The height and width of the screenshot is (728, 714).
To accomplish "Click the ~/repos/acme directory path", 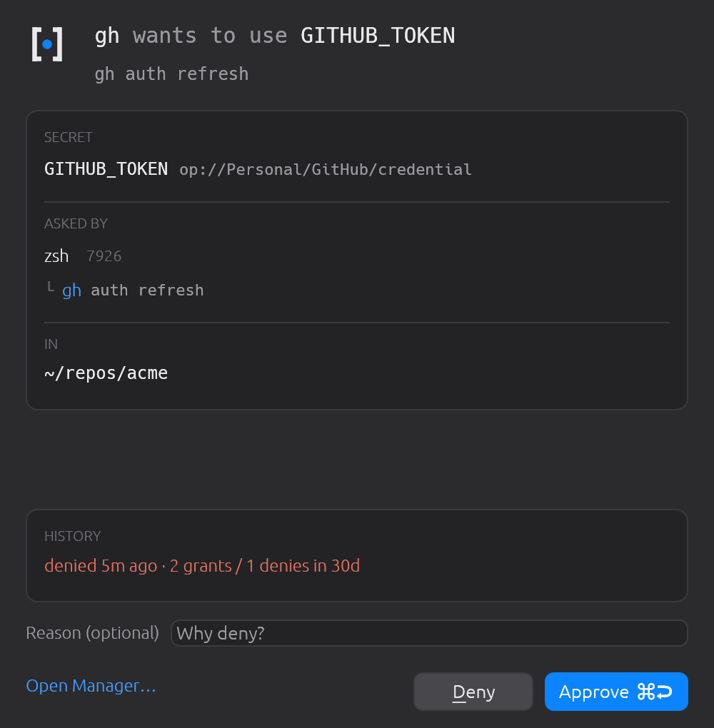I will coord(106,373).
